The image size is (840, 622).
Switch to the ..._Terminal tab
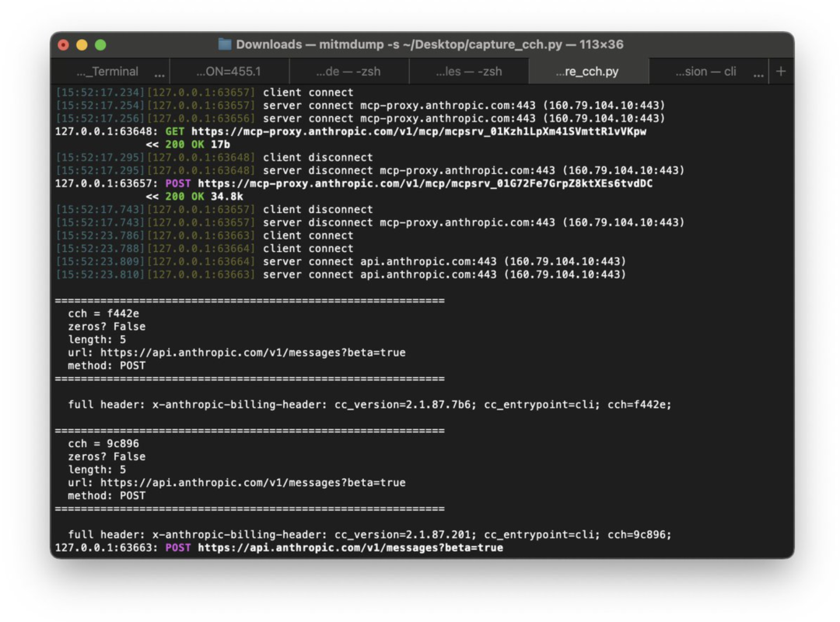107,72
